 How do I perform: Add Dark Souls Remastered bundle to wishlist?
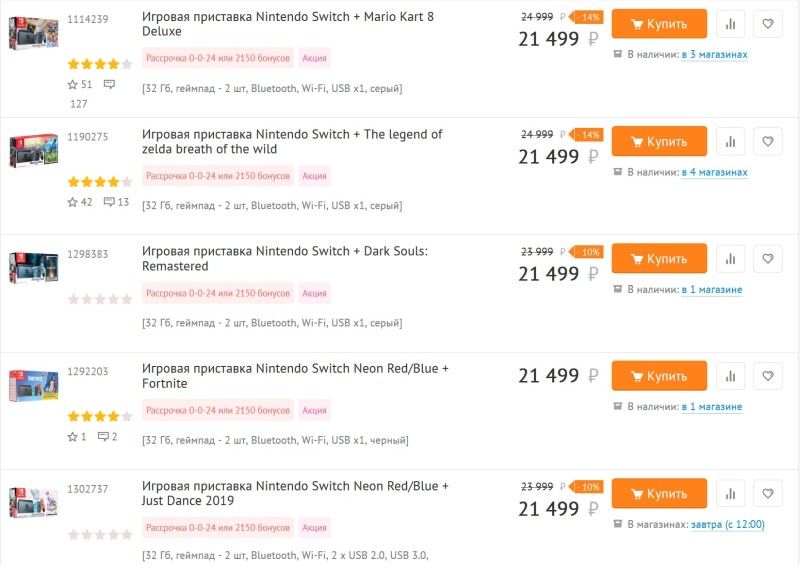click(x=767, y=259)
